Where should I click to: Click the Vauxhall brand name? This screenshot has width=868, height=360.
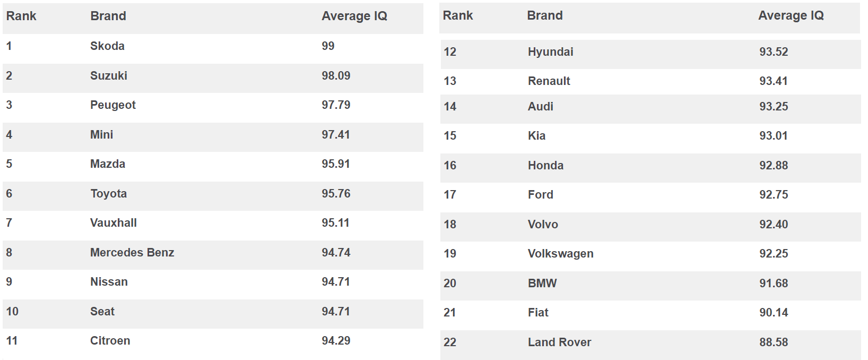(x=114, y=223)
